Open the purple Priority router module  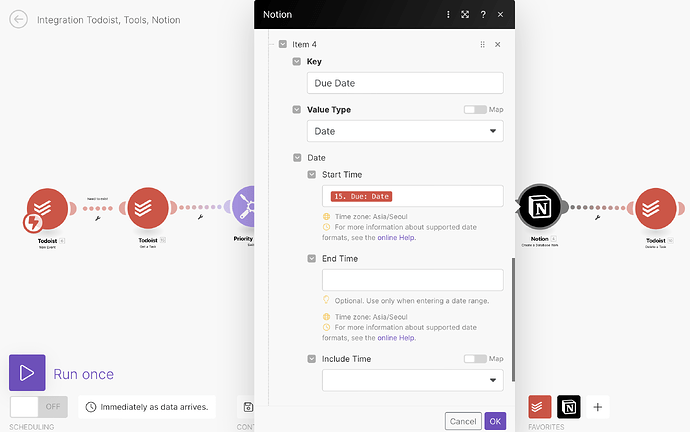point(243,207)
